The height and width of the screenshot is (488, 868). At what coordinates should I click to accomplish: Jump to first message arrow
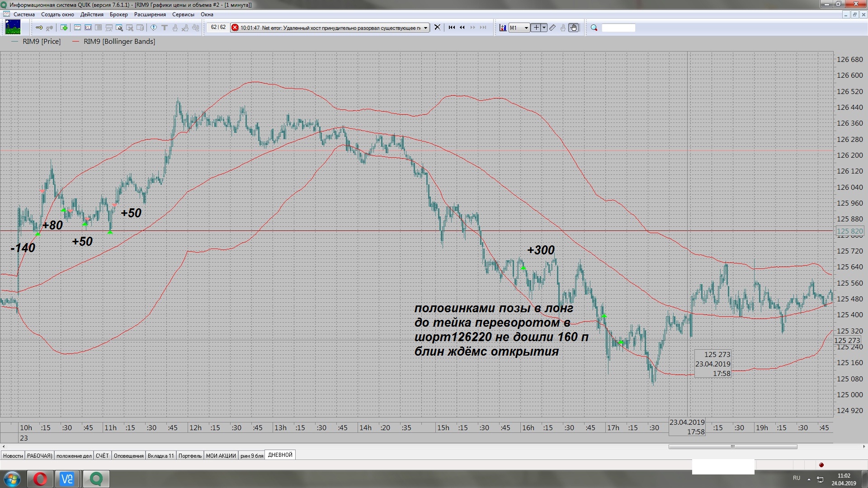[452, 28]
